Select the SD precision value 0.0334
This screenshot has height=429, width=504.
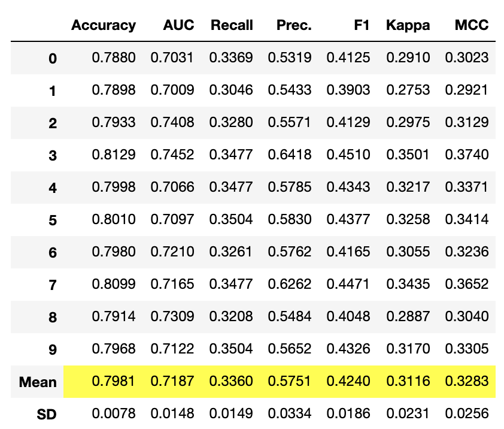[290, 413]
